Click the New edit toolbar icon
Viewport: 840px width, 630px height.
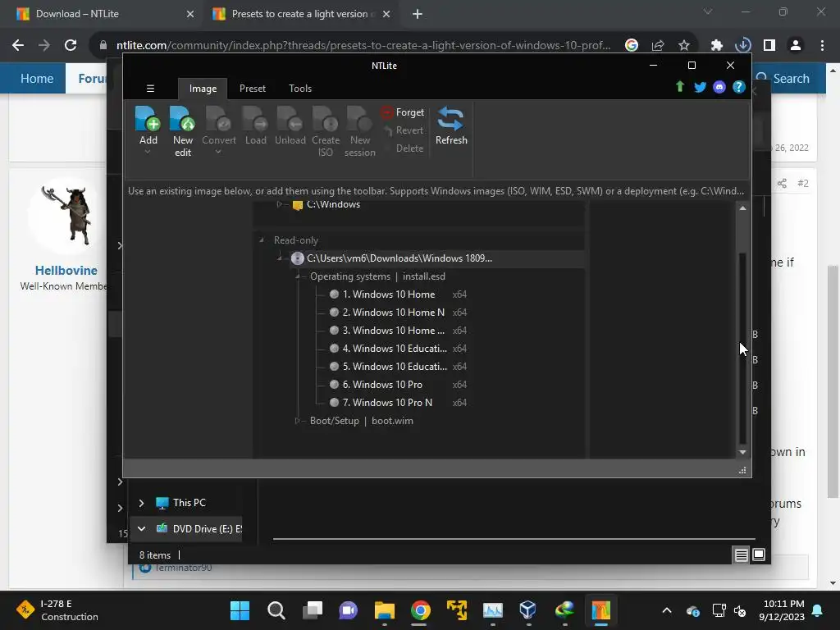coord(182,118)
